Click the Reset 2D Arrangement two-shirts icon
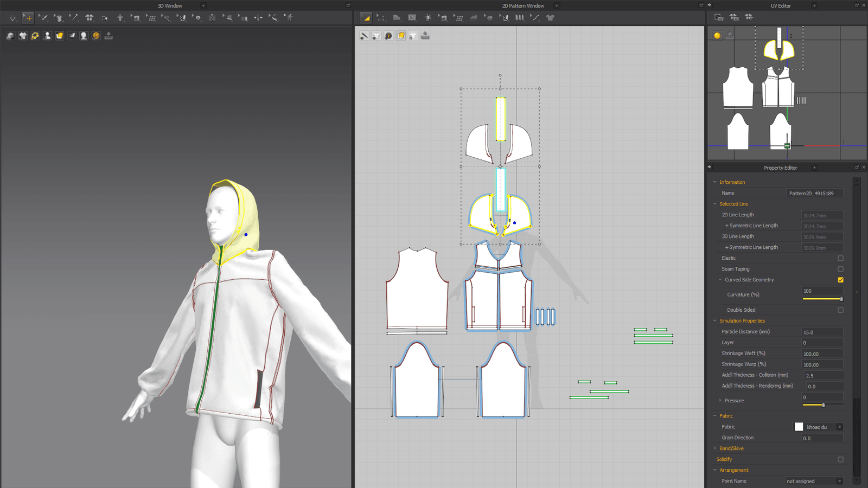This screenshot has width=868, height=488. pos(89,17)
